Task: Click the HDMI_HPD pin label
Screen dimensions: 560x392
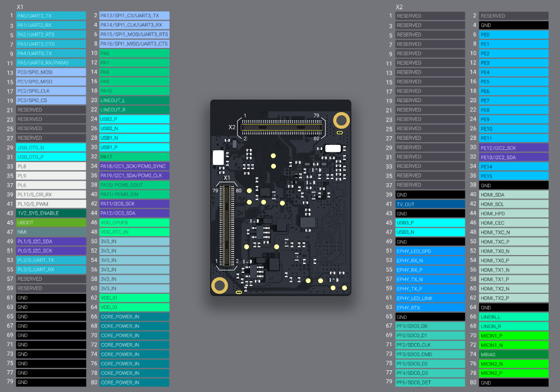Action: click(x=514, y=213)
